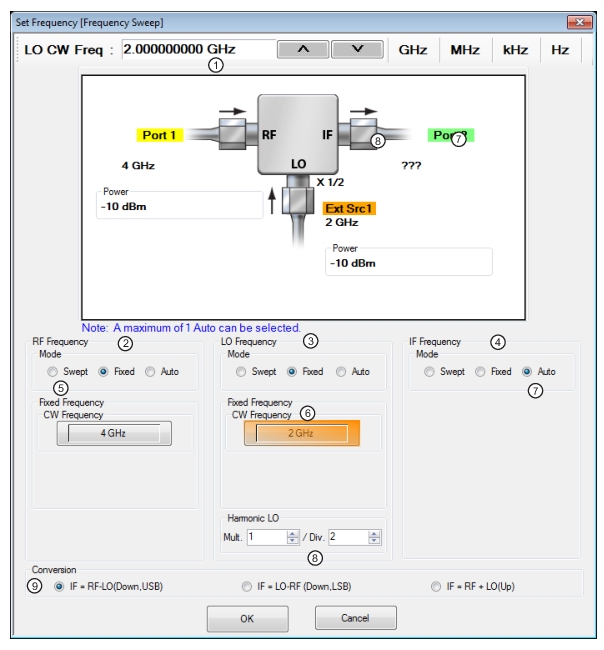The height and width of the screenshot is (650, 604).
Task: Select Auto mode for LO Frequency
Action: pos(339,371)
